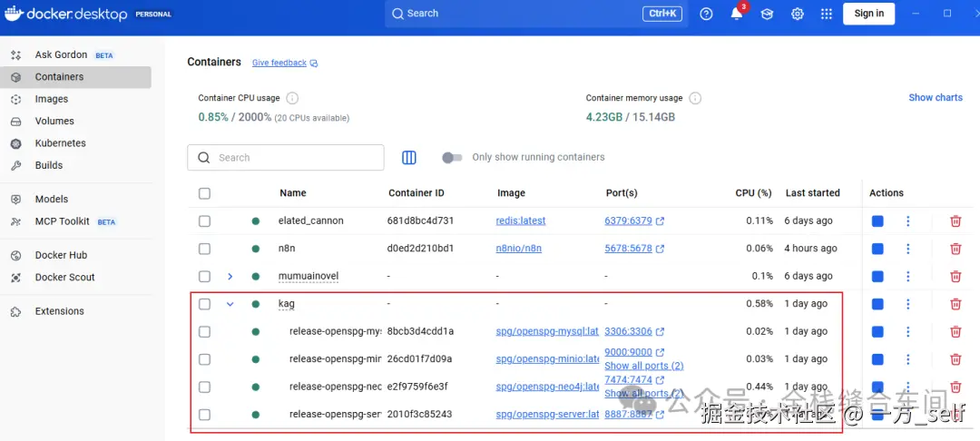Stop the n8n container
This screenshot has width=980, height=441.
[877, 249]
